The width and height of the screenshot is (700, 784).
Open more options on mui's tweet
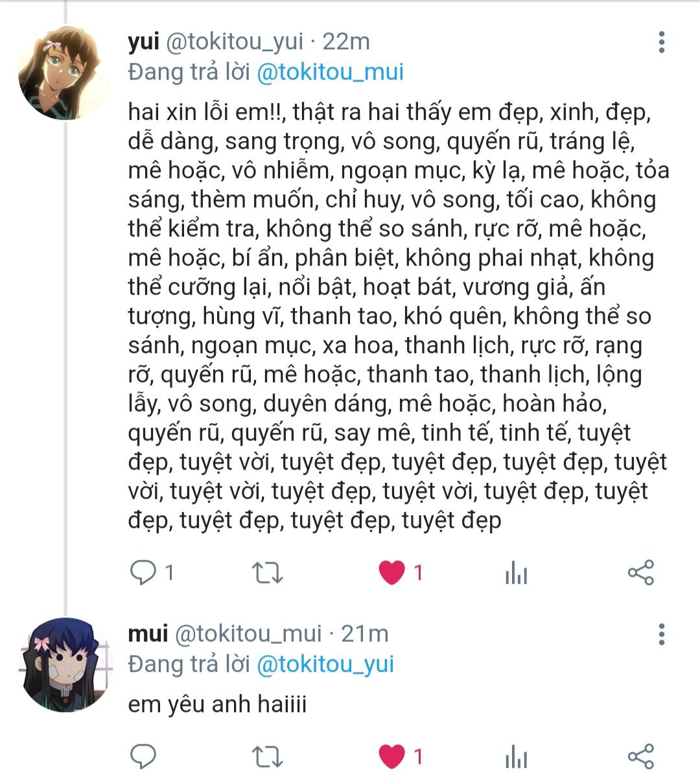661,634
